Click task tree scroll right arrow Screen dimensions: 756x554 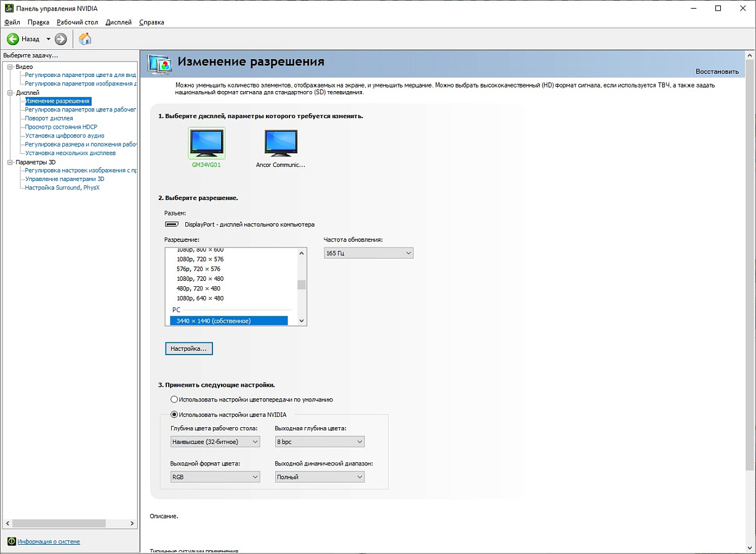(132, 523)
